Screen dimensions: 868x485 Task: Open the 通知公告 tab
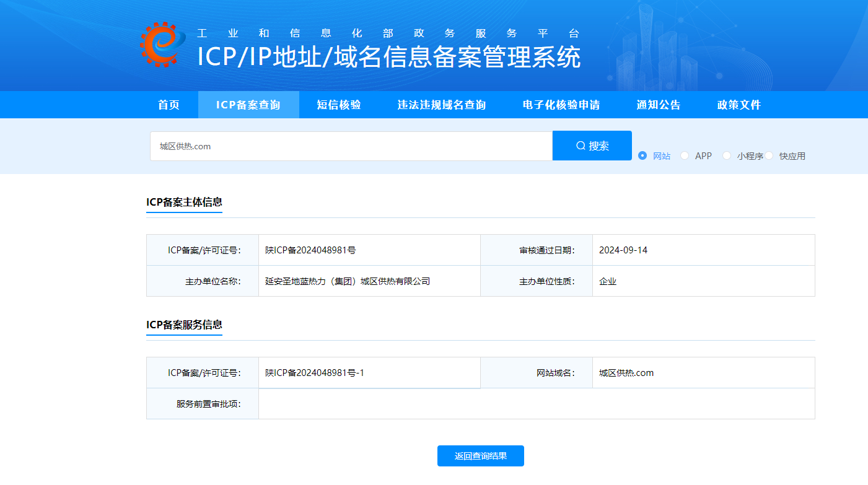[659, 105]
